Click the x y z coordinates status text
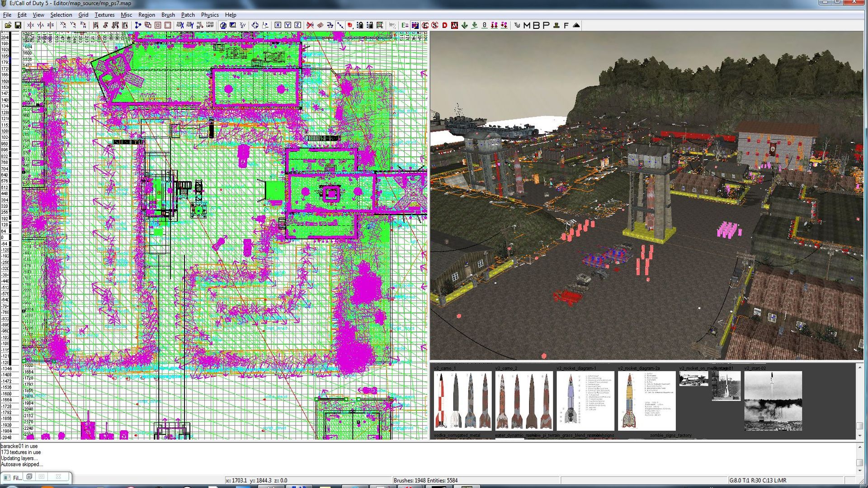The width and height of the screenshot is (868, 488). click(256, 480)
